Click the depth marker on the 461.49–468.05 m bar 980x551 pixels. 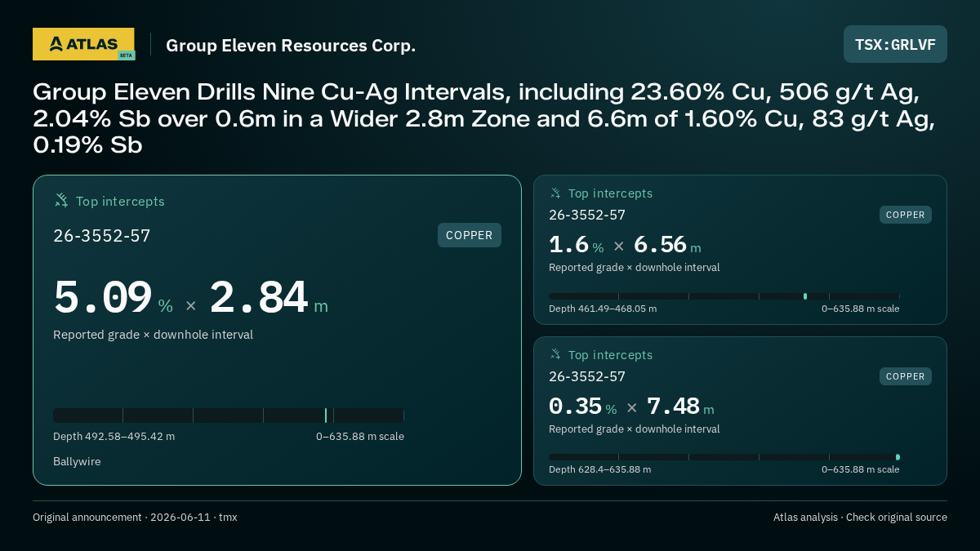[805, 296]
